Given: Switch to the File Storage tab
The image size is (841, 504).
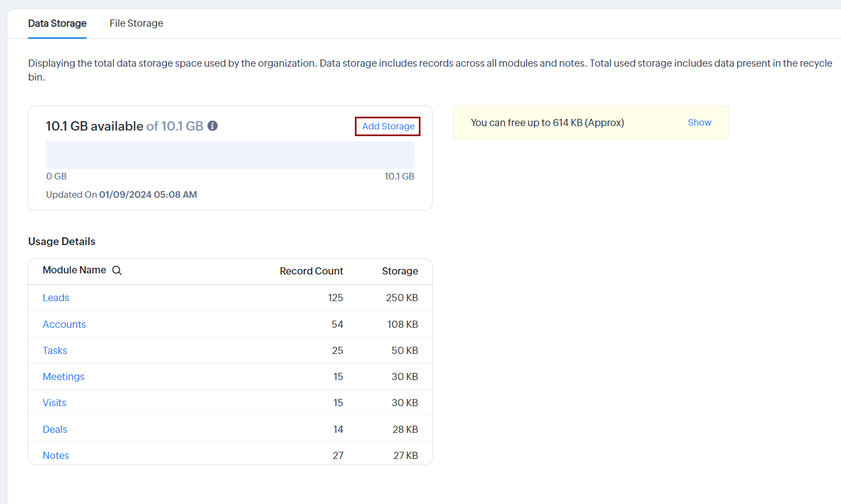Looking at the screenshot, I should click(136, 23).
